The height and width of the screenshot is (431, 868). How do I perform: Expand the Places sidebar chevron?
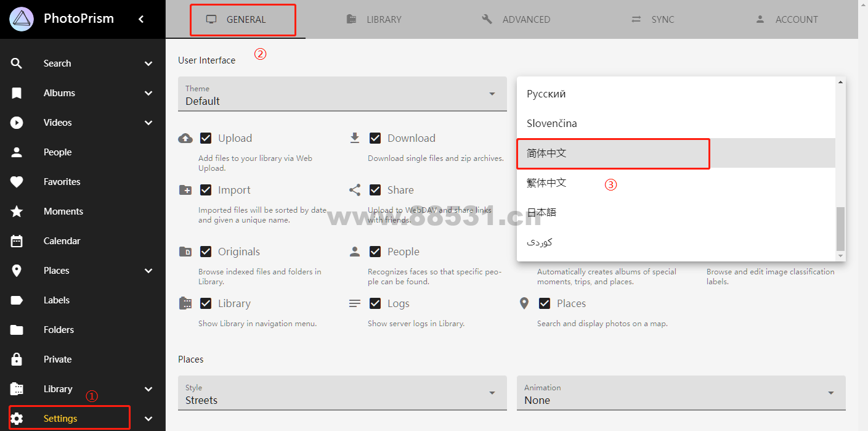[148, 271]
